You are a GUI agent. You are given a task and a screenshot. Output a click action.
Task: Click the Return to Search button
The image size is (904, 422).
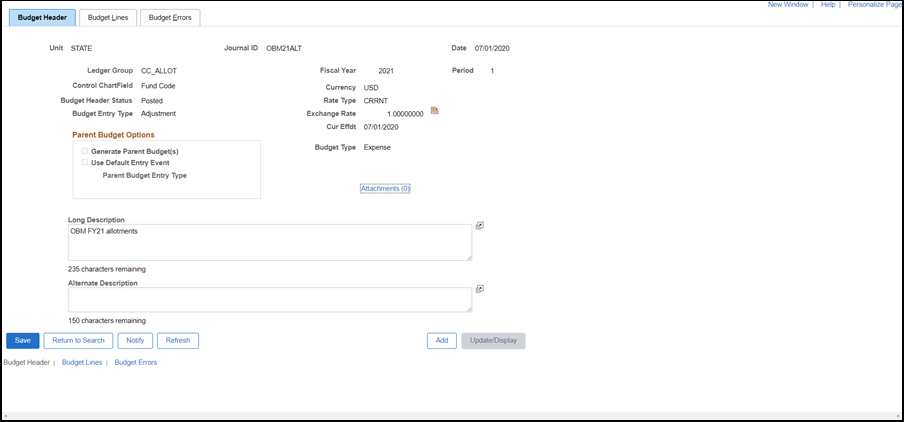click(78, 340)
